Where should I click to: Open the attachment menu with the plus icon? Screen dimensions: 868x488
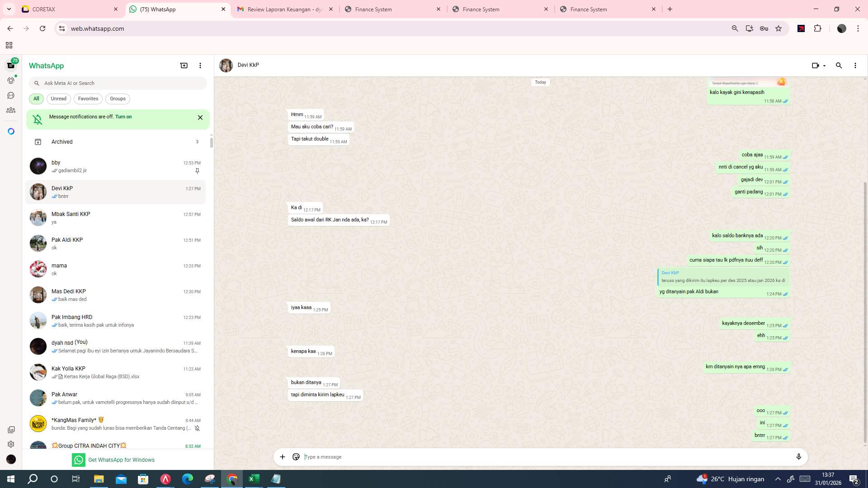tap(283, 457)
